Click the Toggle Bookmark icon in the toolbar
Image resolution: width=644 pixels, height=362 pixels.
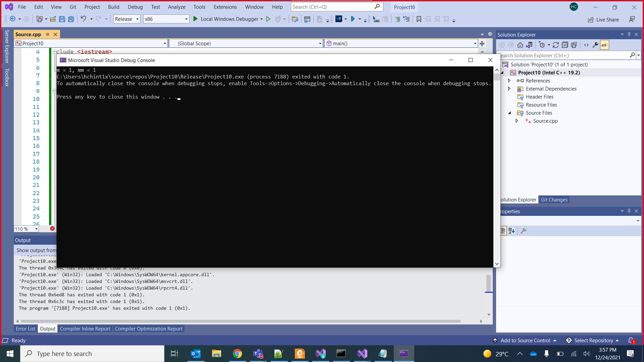[418, 19]
